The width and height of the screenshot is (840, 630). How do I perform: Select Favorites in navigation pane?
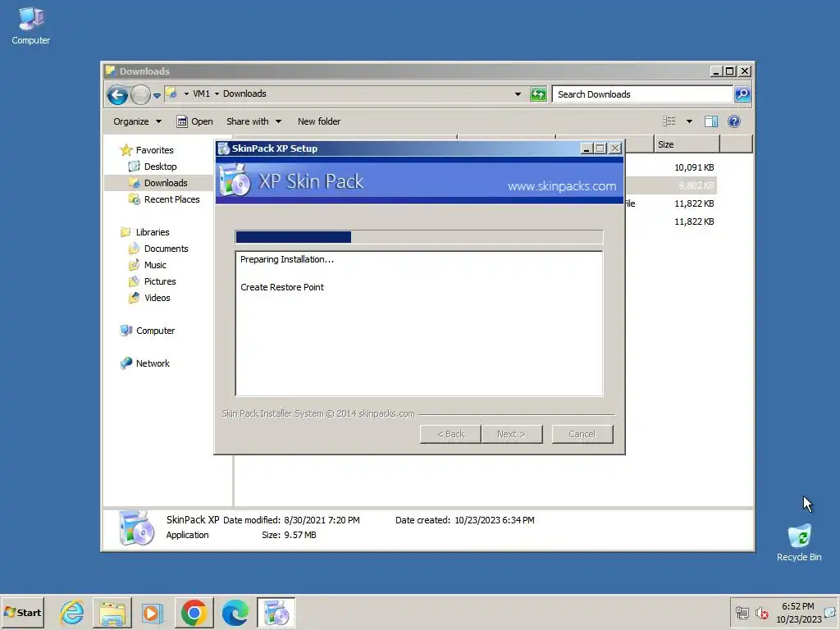tap(147, 150)
